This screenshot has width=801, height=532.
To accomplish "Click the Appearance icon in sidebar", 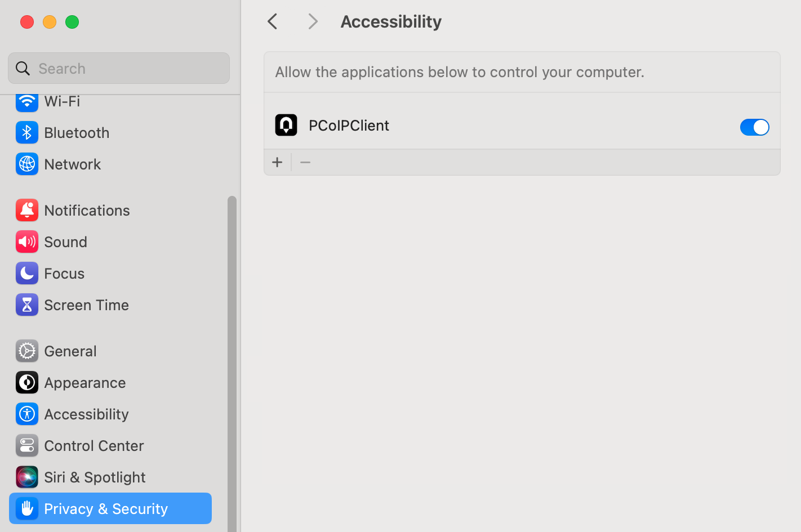I will (26, 383).
